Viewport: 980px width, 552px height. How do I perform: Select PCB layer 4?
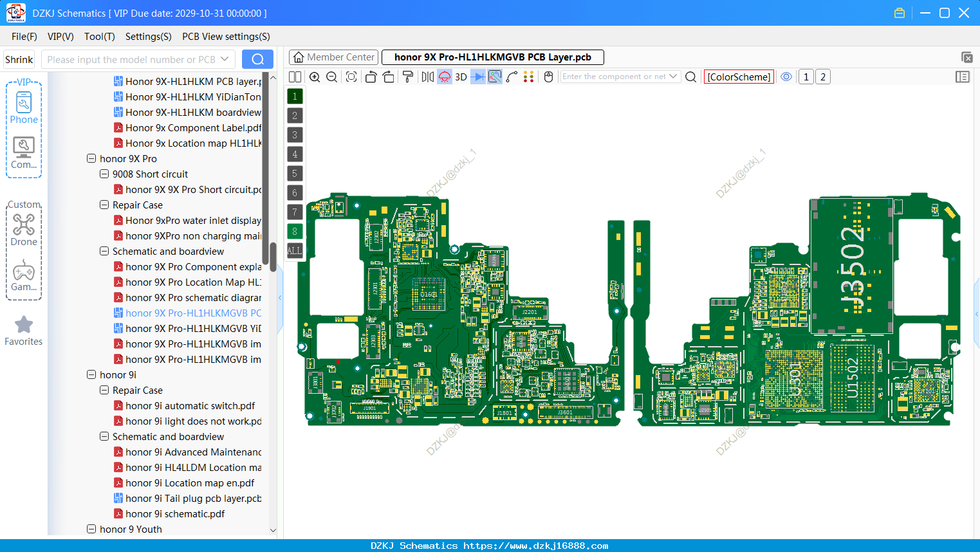click(295, 154)
